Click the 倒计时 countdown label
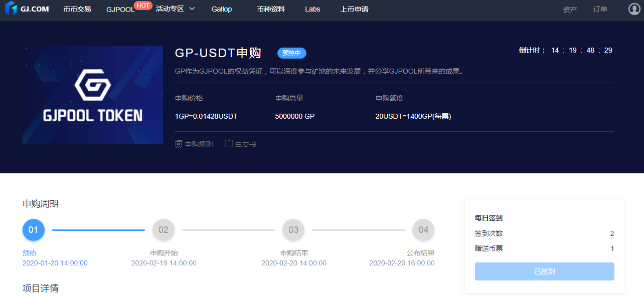The width and height of the screenshot is (644, 298). click(533, 50)
